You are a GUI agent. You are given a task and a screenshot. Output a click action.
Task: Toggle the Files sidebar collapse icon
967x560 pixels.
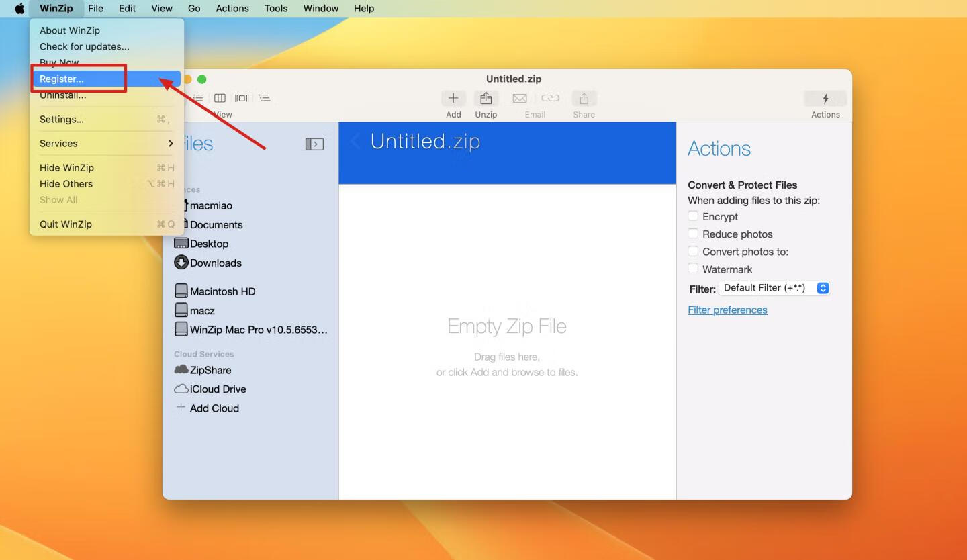(314, 144)
